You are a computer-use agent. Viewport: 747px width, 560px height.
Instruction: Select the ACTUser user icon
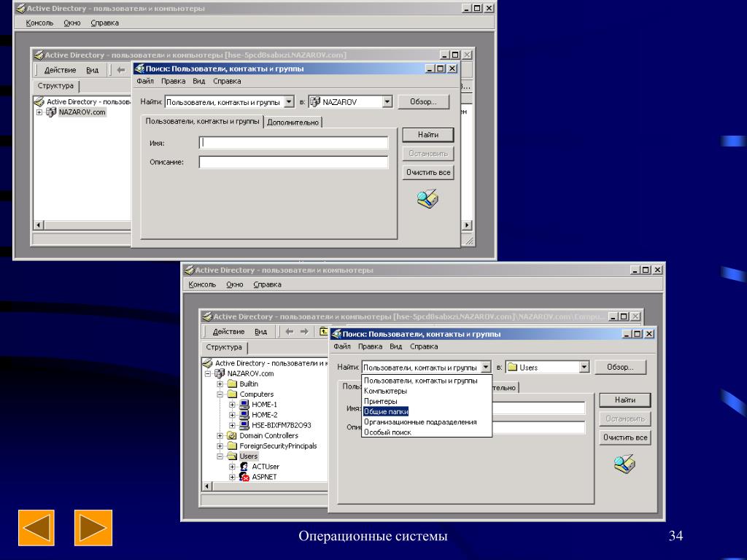[244, 467]
